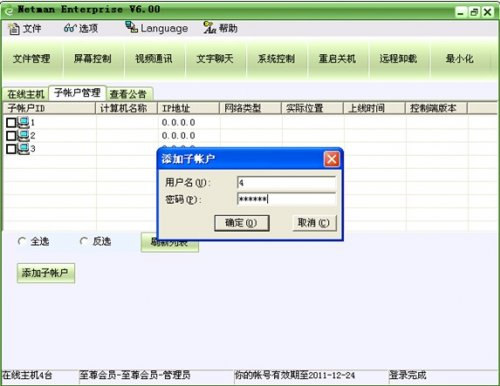This screenshot has height=386, width=500.
Task: Tick the checkbox for sub-account 2
Action: point(11,136)
